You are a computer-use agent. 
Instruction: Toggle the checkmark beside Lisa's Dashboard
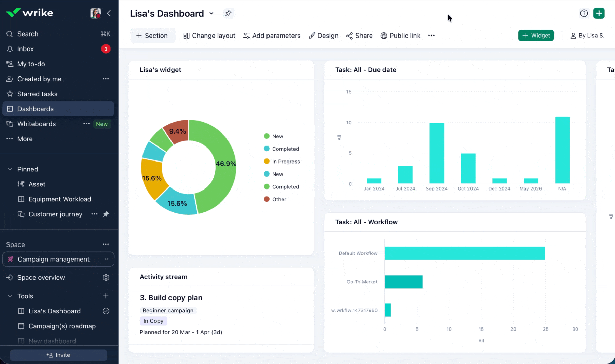click(106, 311)
